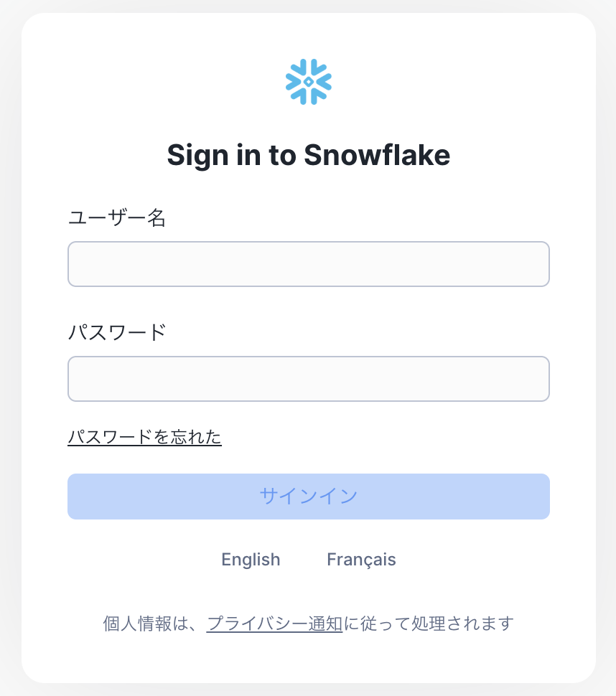Screen dimensions: 616x696
Task: Open the パスワードを忘れた forgot password link
Action: [x=144, y=436]
